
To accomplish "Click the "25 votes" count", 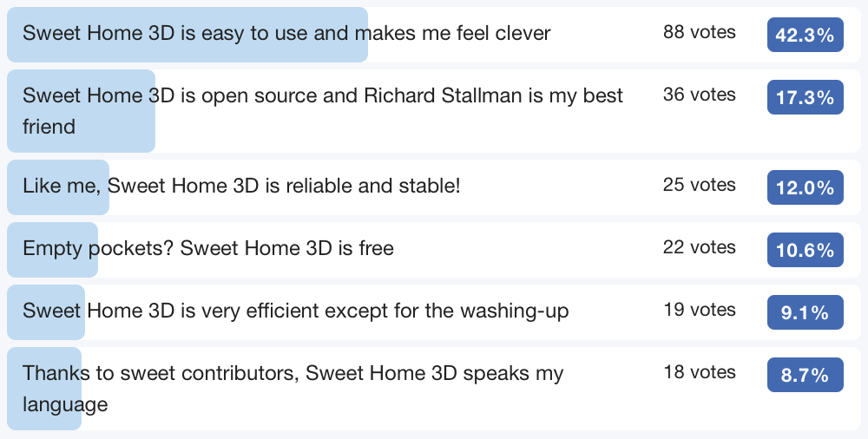I will pos(699,186).
